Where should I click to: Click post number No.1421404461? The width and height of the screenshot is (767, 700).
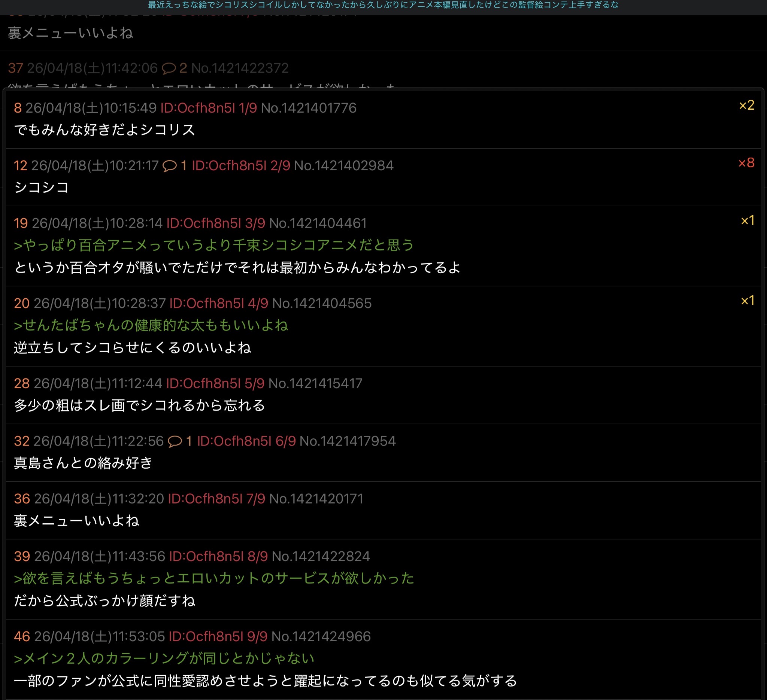[x=318, y=223]
